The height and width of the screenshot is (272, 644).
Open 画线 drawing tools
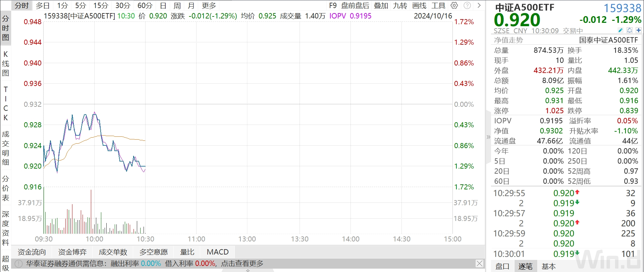pyautogui.click(x=419, y=5)
